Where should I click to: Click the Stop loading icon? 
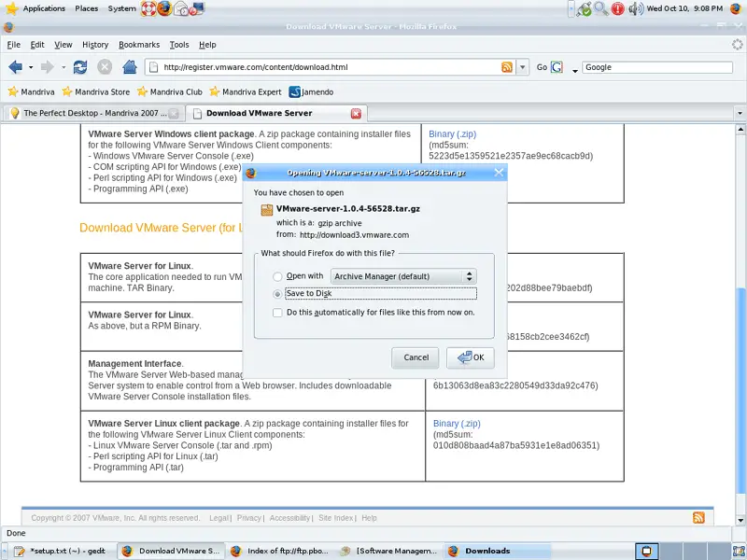pos(105,67)
